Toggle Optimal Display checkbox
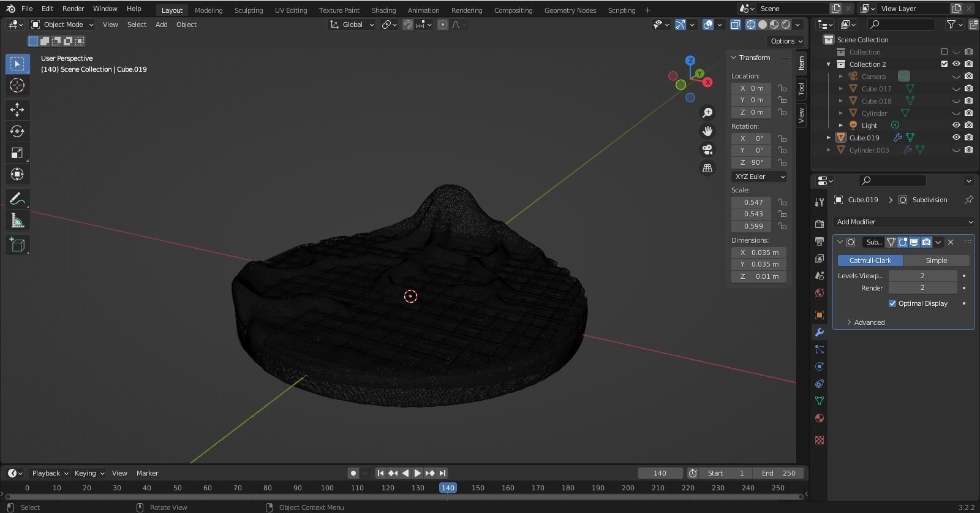 pos(892,303)
